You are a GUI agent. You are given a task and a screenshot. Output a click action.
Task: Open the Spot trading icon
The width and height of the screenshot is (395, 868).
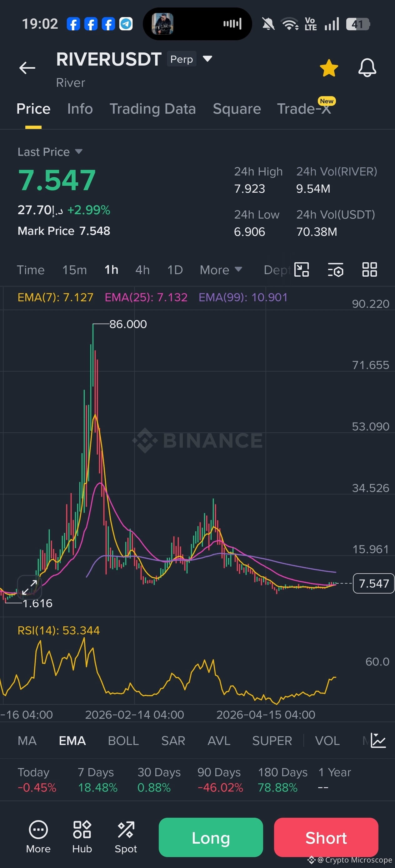pyautogui.click(x=126, y=837)
